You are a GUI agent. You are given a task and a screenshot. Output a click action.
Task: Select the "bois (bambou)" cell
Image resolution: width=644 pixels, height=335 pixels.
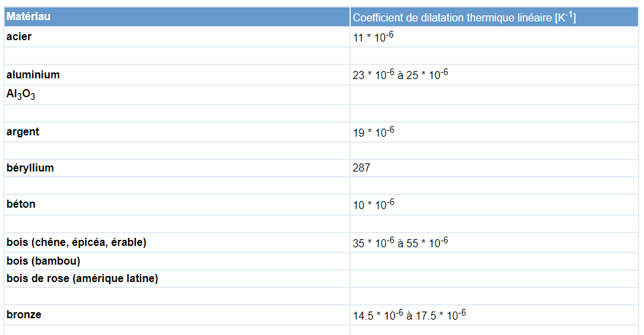click(44, 261)
